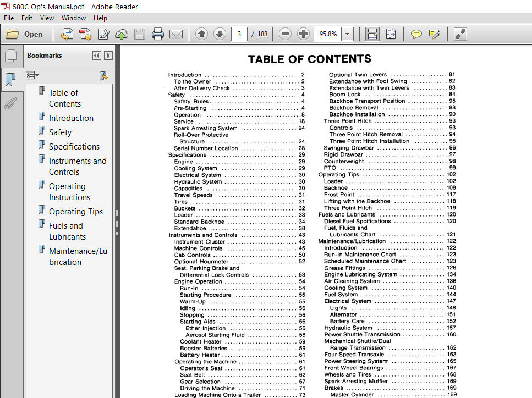
Task: Jump to the Specifications bookmark
Action: pyautogui.click(x=74, y=146)
